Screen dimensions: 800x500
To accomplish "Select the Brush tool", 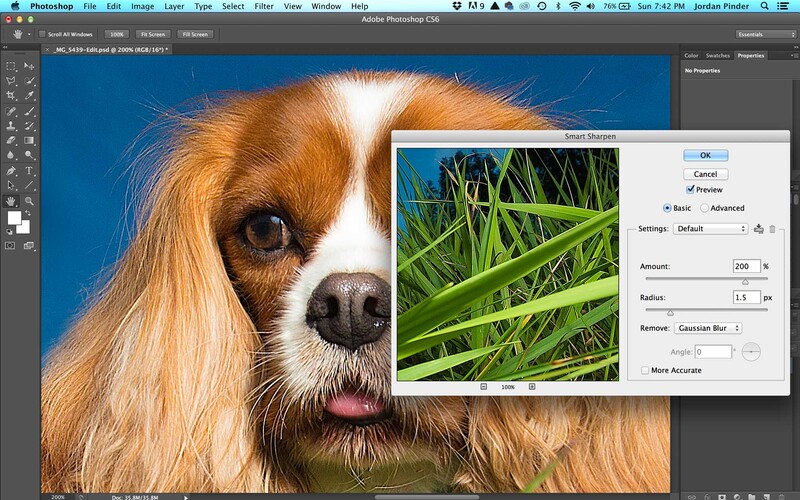I will point(29,111).
